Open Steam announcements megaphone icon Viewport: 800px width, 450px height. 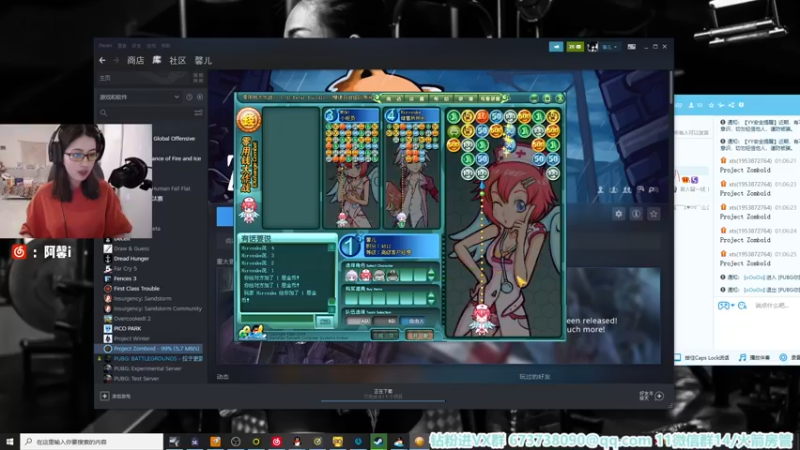point(556,46)
